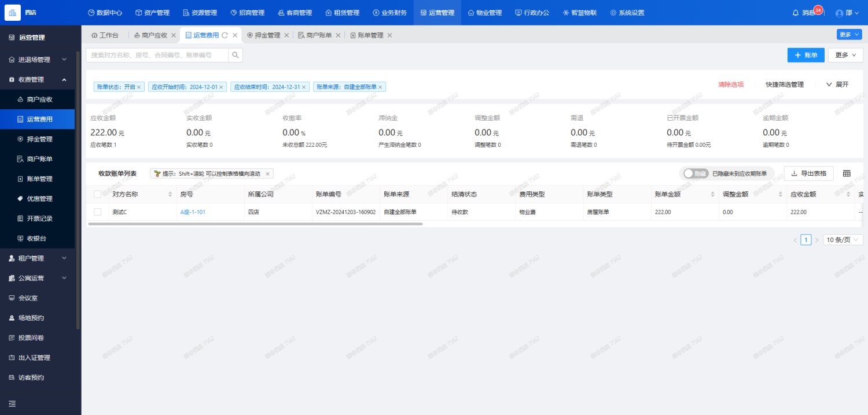The image size is (868, 415).
Task: Click the horizontal table scrollbar
Action: click(255, 224)
